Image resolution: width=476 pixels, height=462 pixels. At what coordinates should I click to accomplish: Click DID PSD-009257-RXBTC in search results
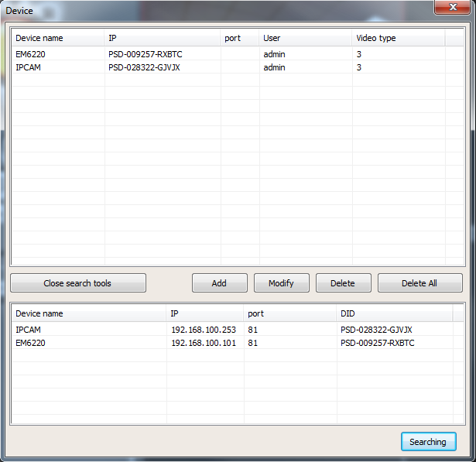click(x=378, y=343)
